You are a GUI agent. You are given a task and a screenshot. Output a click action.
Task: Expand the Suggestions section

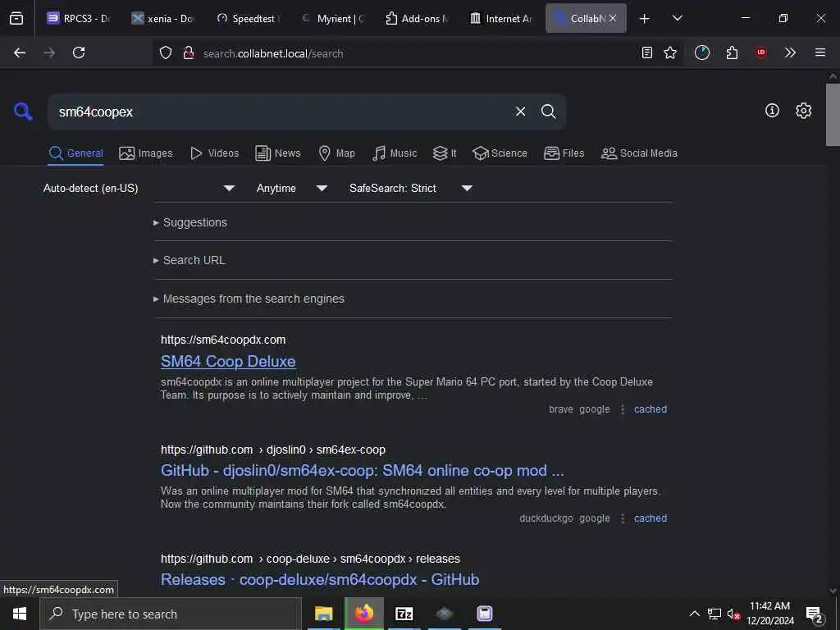(x=190, y=222)
